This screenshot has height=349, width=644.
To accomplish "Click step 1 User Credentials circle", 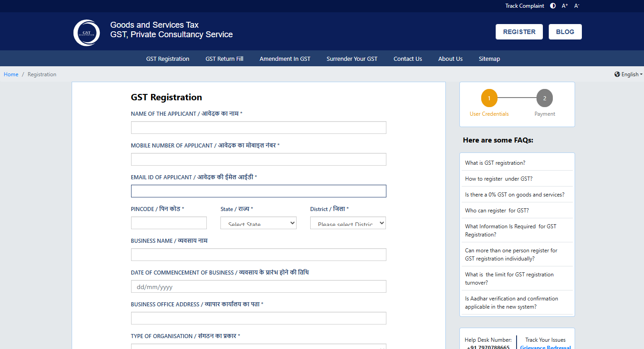I will tap(489, 98).
